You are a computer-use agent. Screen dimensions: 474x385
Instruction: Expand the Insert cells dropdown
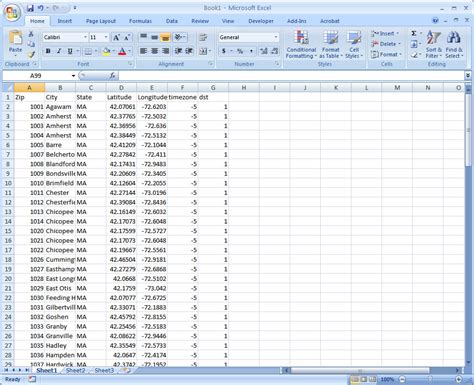(398, 33)
